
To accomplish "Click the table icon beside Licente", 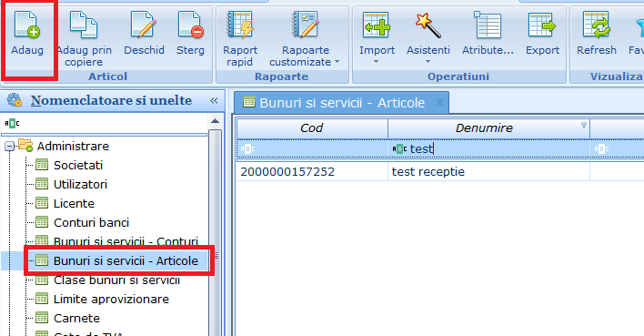I will point(42,203).
